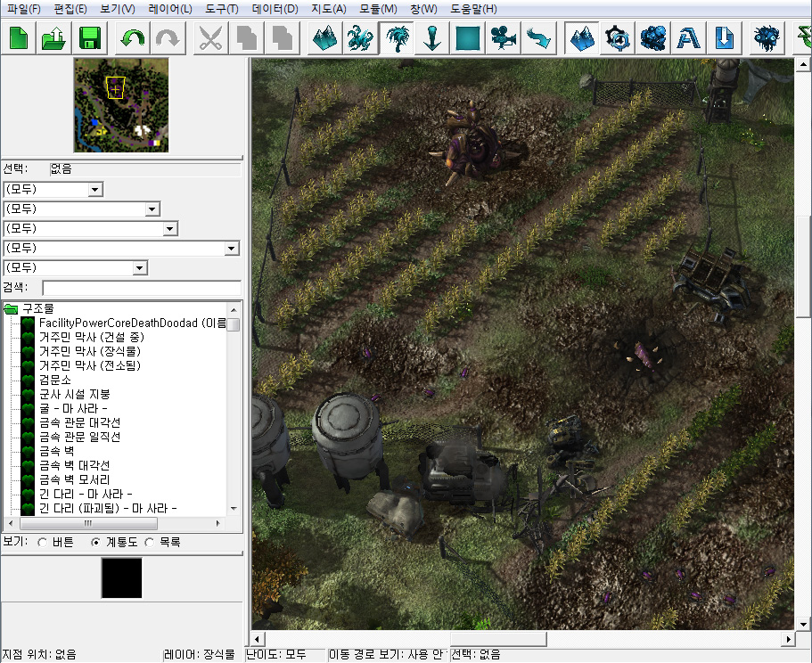The width and height of the screenshot is (812, 663).
Task: Select the 목록 view radio button
Action: (x=150, y=543)
